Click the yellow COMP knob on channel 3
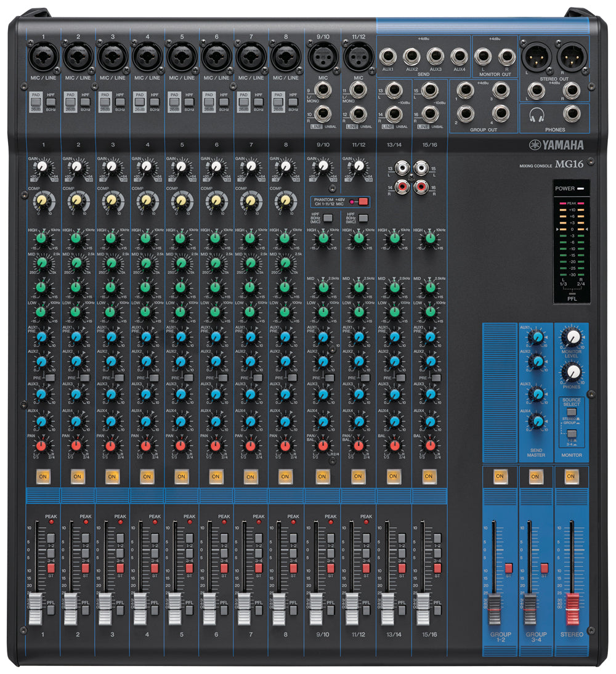This screenshot has width=616, height=674. point(111,200)
